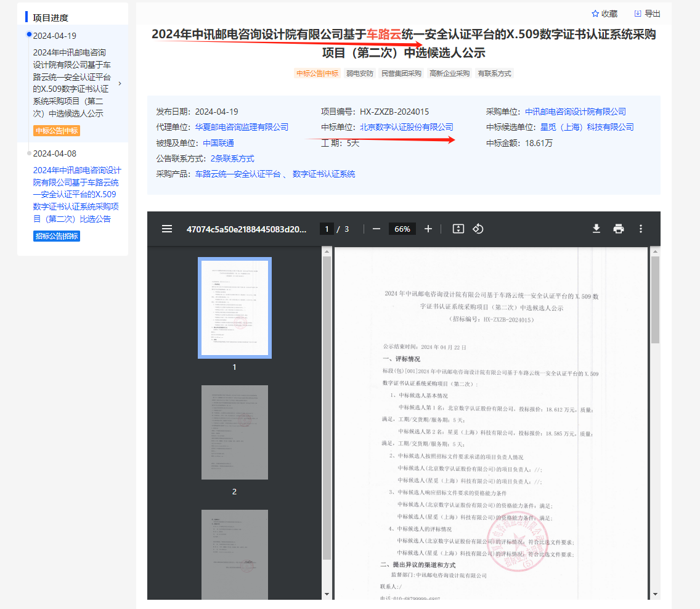Zoom out the PDF with minus button

coord(376,229)
